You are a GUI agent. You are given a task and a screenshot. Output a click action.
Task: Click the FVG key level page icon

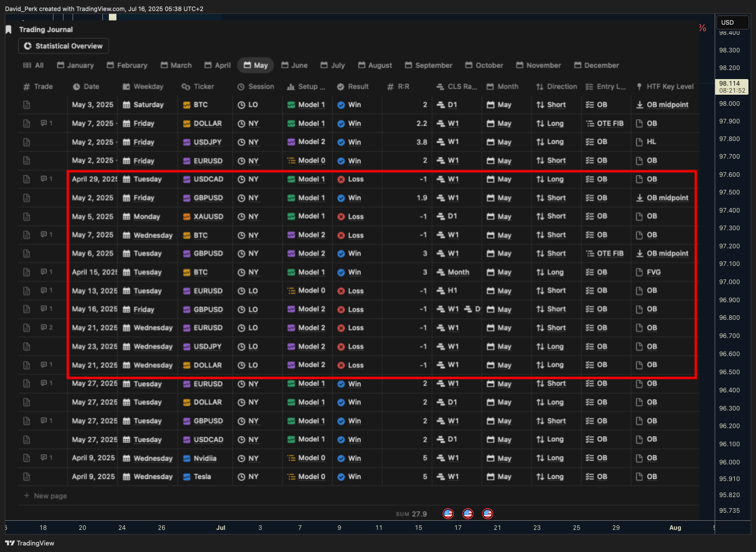(640, 272)
